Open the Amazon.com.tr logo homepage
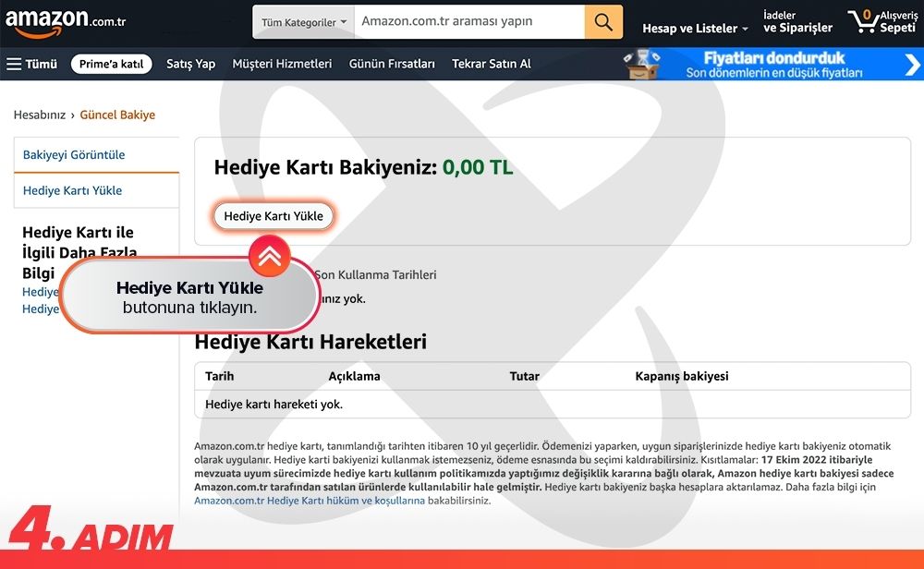 [66, 22]
